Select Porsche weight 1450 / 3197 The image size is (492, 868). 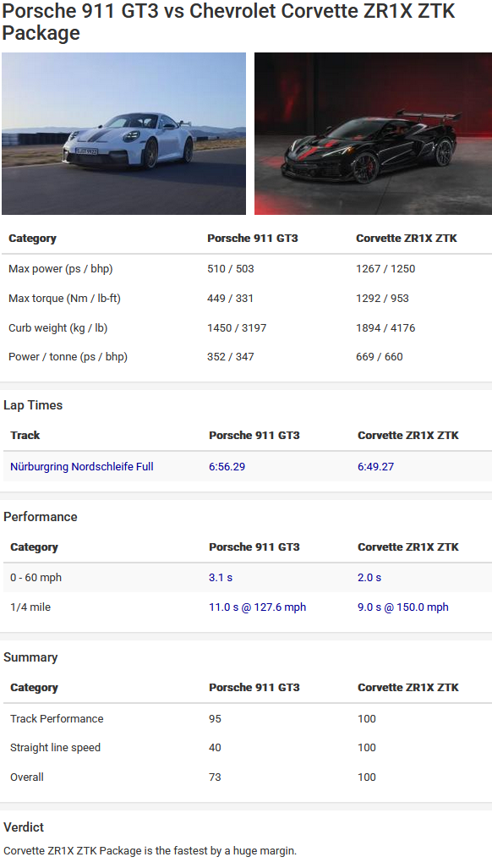(x=237, y=327)
